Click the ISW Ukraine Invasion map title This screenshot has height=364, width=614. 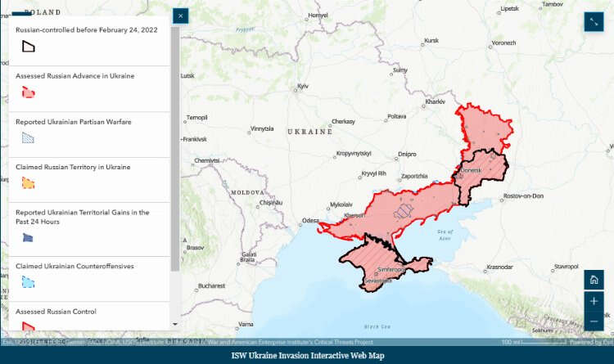[306, 356]
